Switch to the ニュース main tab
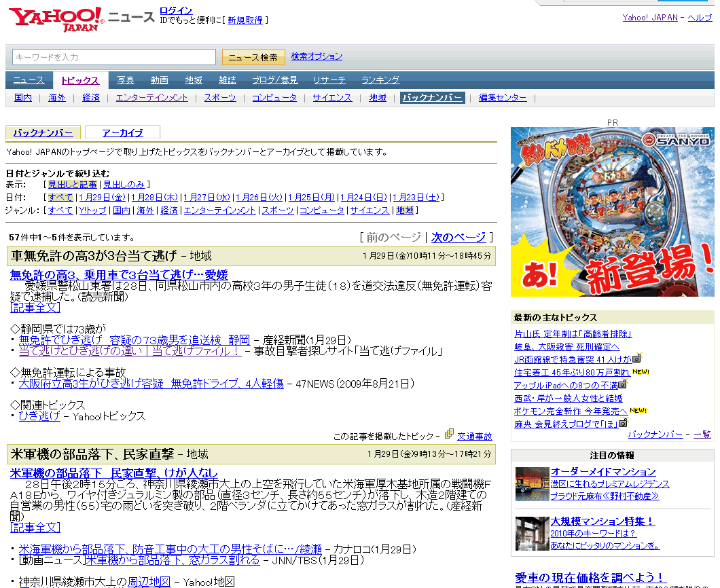Screen dimensions: 720x588 tap(29, 80)
